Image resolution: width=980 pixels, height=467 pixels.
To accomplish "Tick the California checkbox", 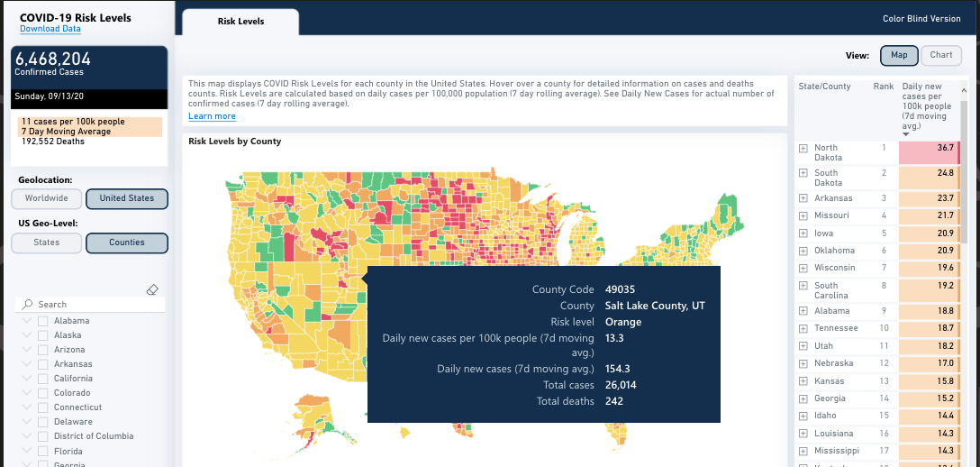I will pos(42,379).
